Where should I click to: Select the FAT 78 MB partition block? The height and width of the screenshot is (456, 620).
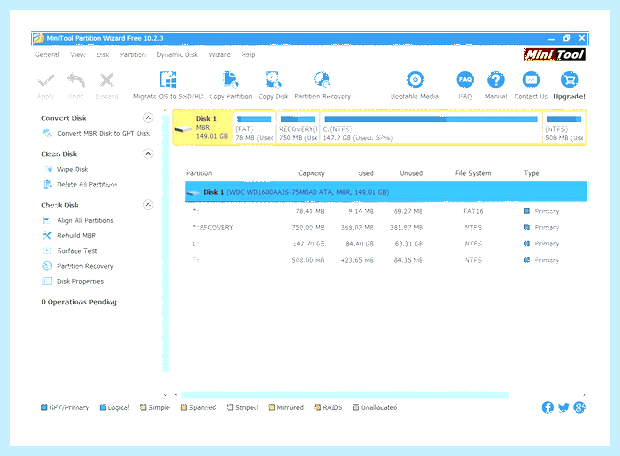click(254, 127)
